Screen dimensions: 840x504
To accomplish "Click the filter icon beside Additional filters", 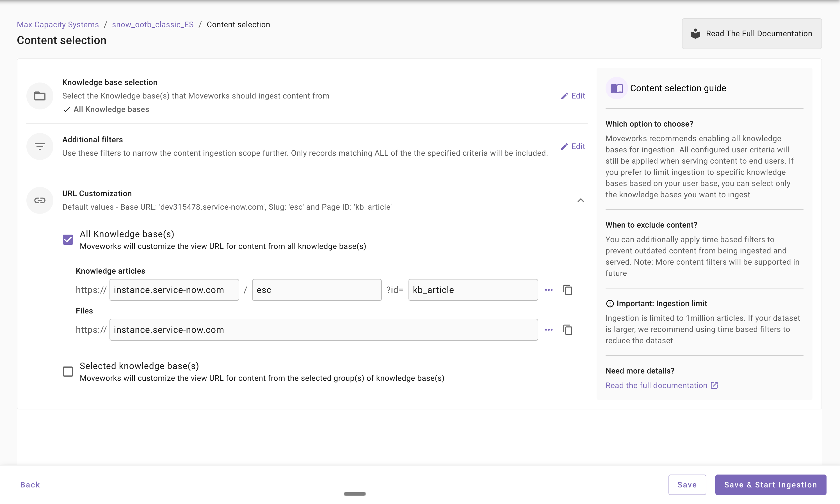I will pos(40,147).
